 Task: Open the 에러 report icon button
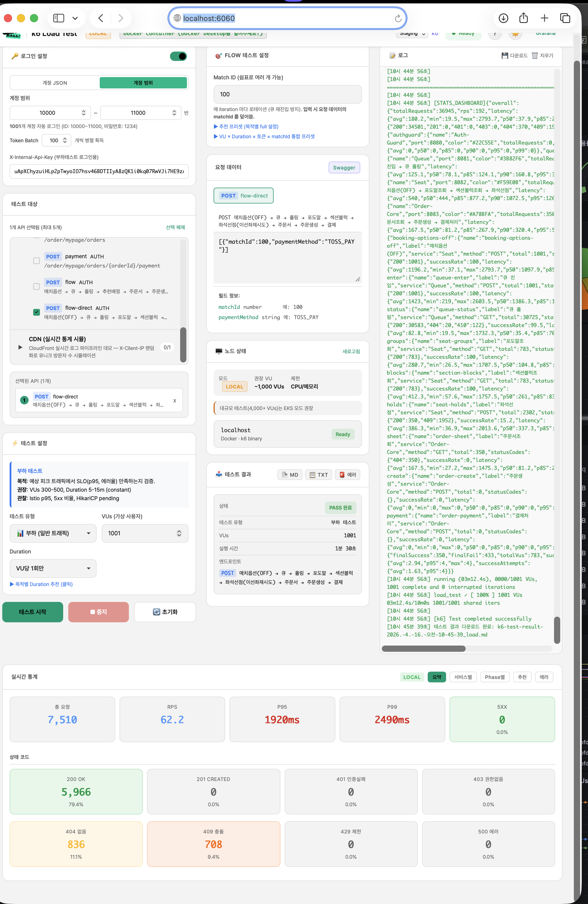(347, 475)
